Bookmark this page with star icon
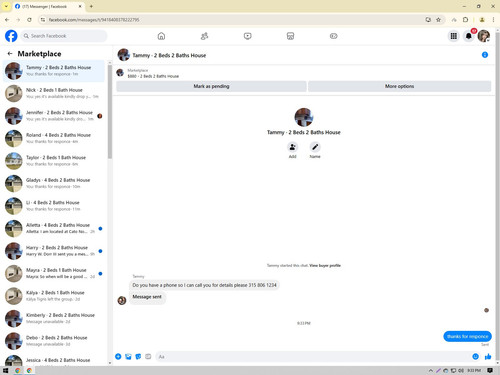The image size is (500, 375). tap(438, 20)
